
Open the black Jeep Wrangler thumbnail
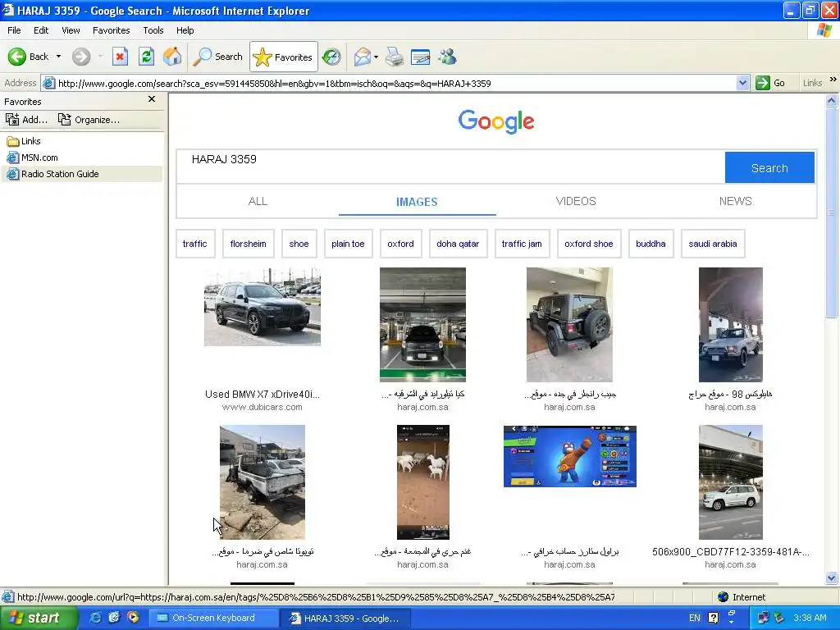(569, 325)
